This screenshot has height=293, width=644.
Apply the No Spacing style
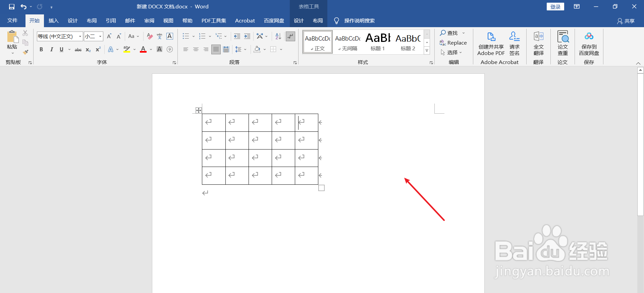click(348, 42)
